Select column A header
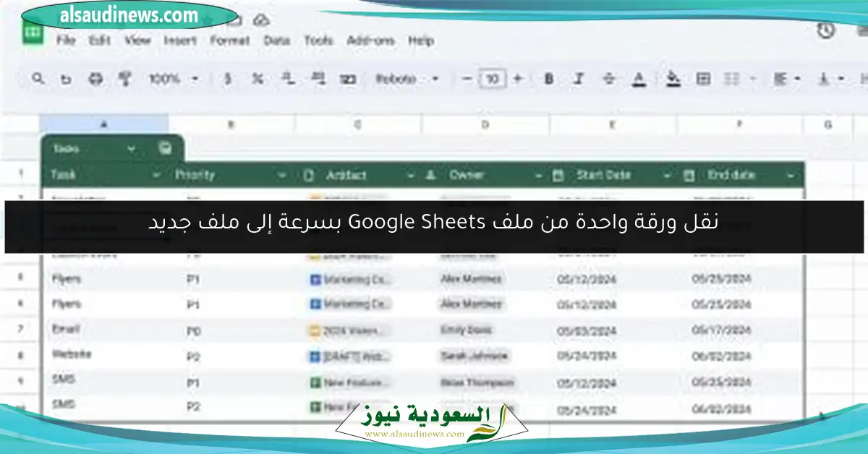868x454 pixels. (x=104, y=124)
